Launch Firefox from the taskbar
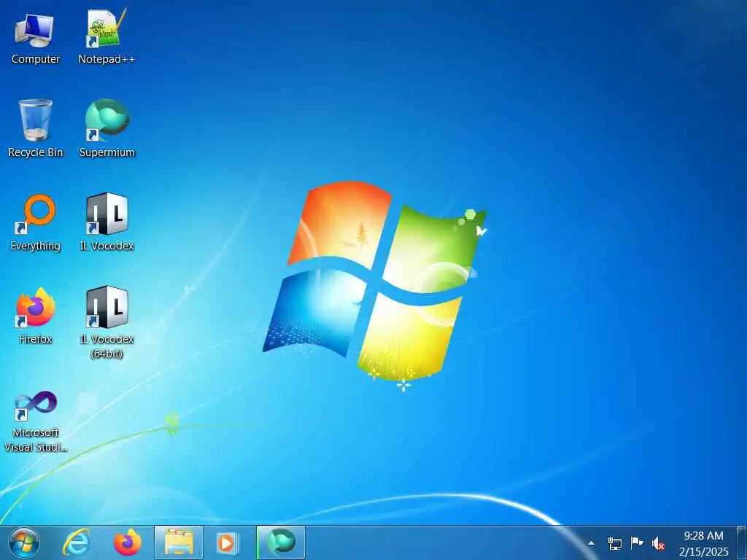The height and width of the screenshot is (560, 747). (x=127, y=542)
